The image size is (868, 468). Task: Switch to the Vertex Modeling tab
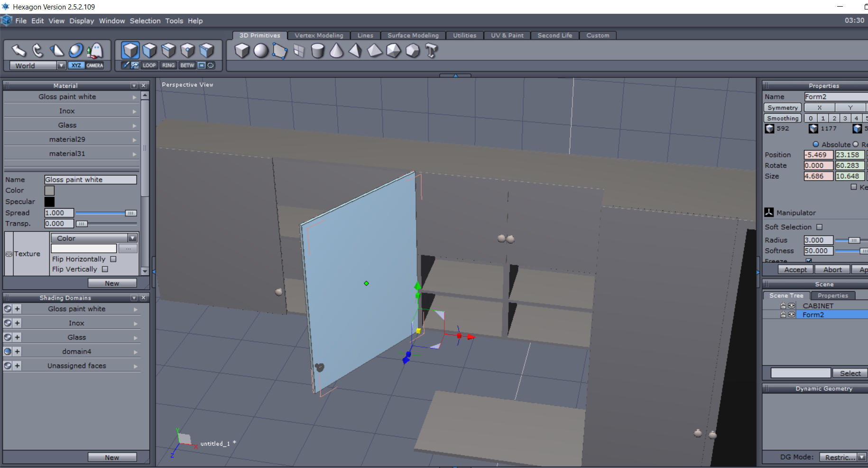[x=319, y=36]
